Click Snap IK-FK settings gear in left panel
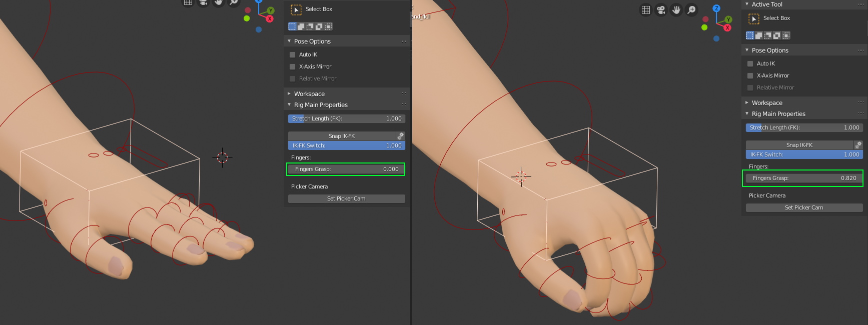The width and height of the screenshot is (868, 325). point(400,136)
